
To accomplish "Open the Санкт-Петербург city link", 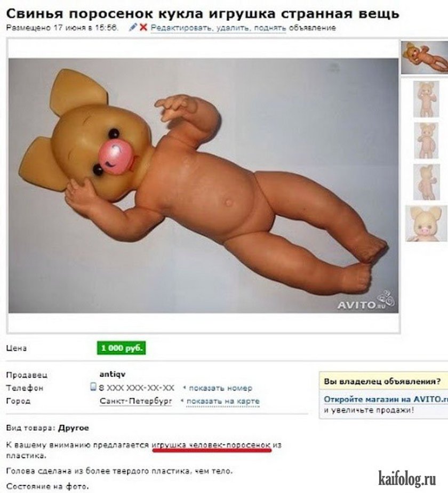I will pyautogui.click(x=136, y=401).
